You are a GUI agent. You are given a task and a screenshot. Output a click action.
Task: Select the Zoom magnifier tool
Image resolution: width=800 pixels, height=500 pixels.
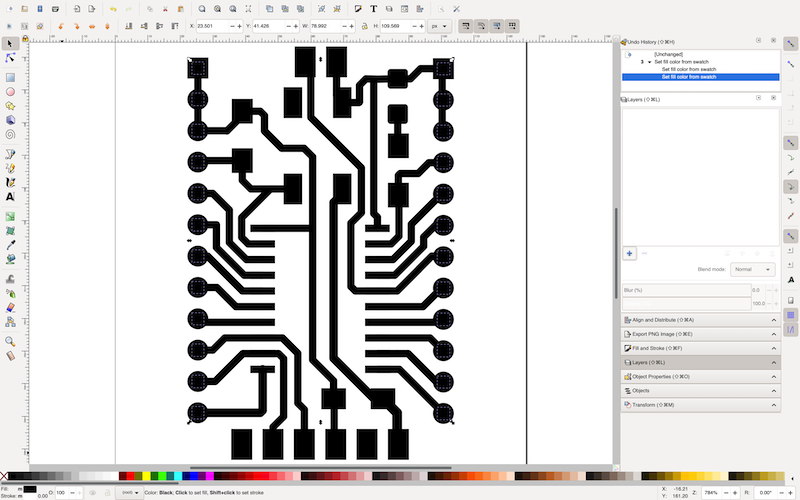[x=10, y=341]
